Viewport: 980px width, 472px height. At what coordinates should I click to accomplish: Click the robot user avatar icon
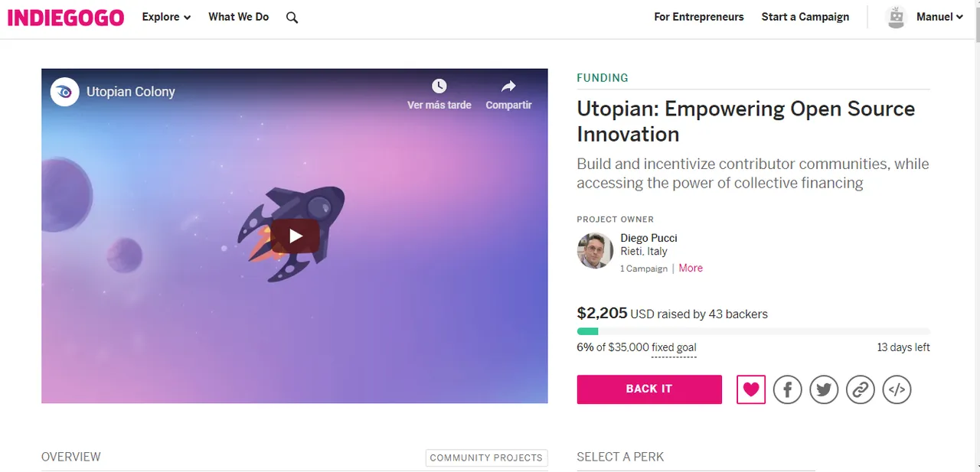point(896,17)
